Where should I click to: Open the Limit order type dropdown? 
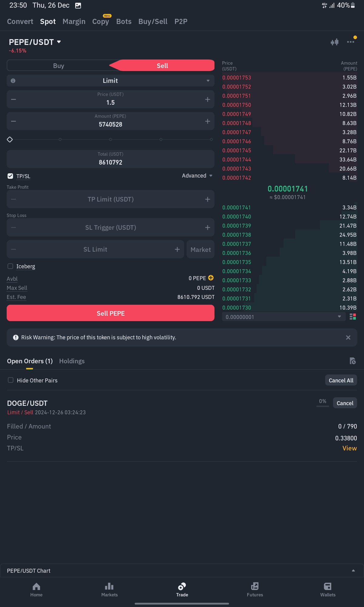[110, 81]
